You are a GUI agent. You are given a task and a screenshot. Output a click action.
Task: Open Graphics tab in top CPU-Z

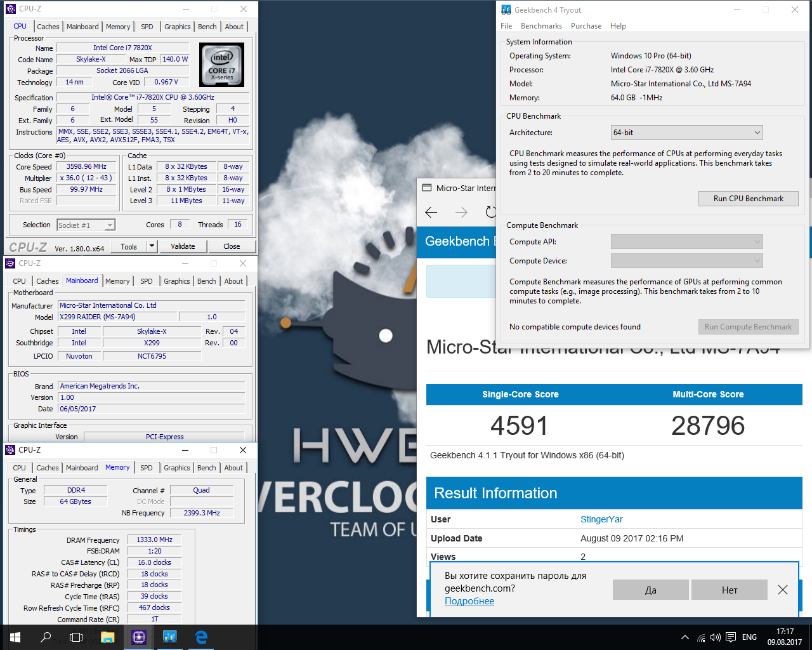[177, 27]
